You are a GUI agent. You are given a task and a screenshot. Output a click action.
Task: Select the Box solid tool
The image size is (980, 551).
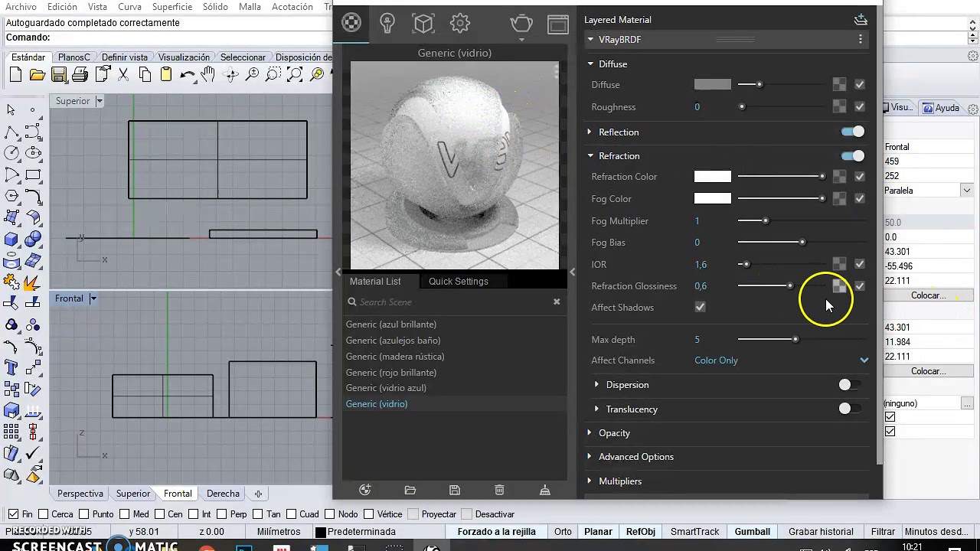point(11,240)
